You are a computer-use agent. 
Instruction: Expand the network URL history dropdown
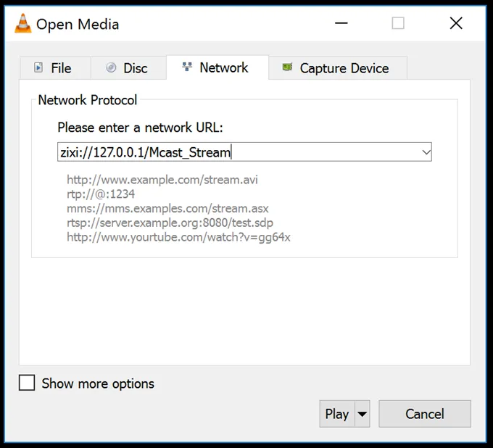tap(426, 152)
